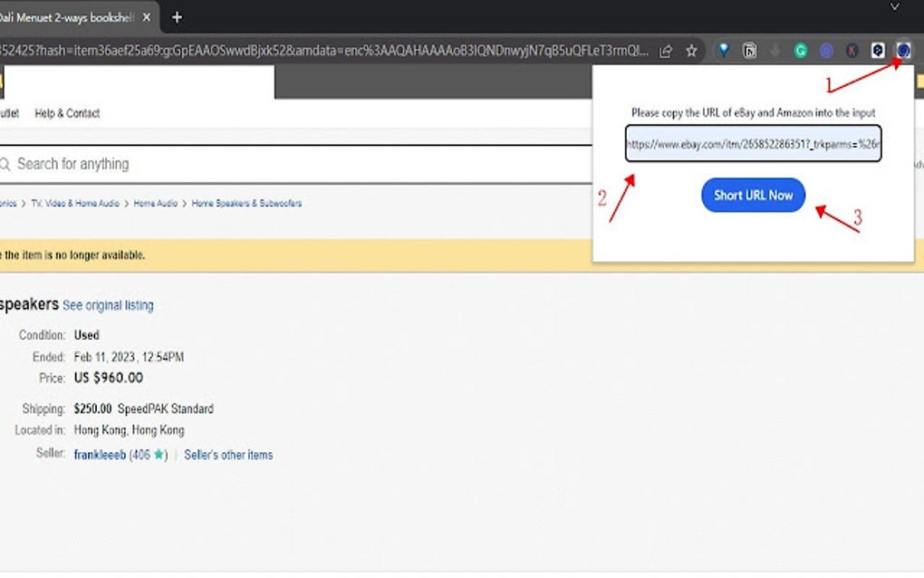This screenshot has width=924, height=578.
Task: Open the Grammarly extension icon
Action: click(x=802, y=50)
